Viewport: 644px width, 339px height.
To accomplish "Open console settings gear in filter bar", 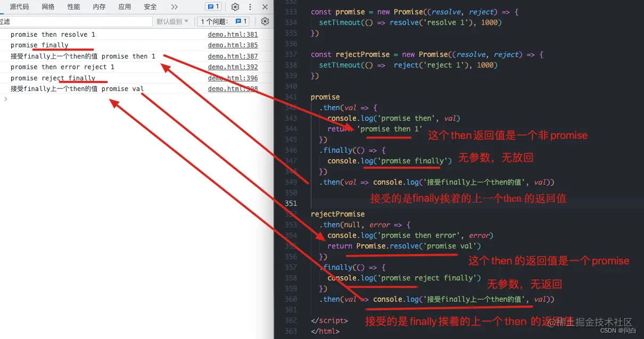I will [x=265, y=21].
